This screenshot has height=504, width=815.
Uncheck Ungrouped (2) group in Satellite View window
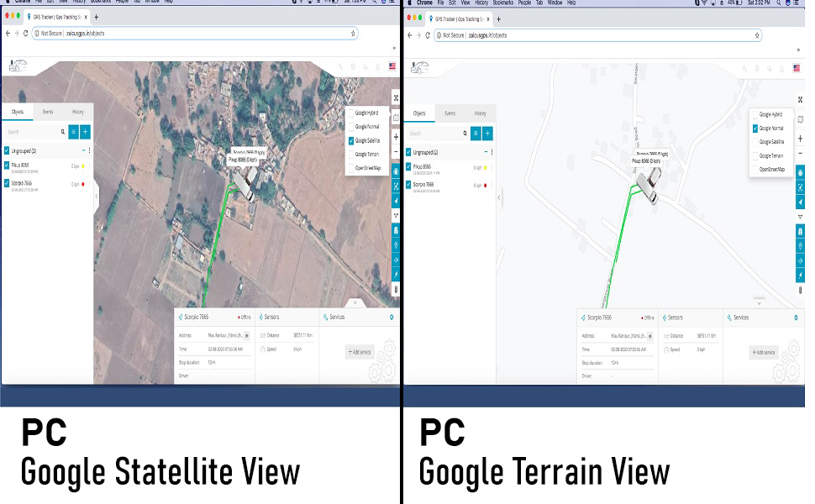point(7,150)
